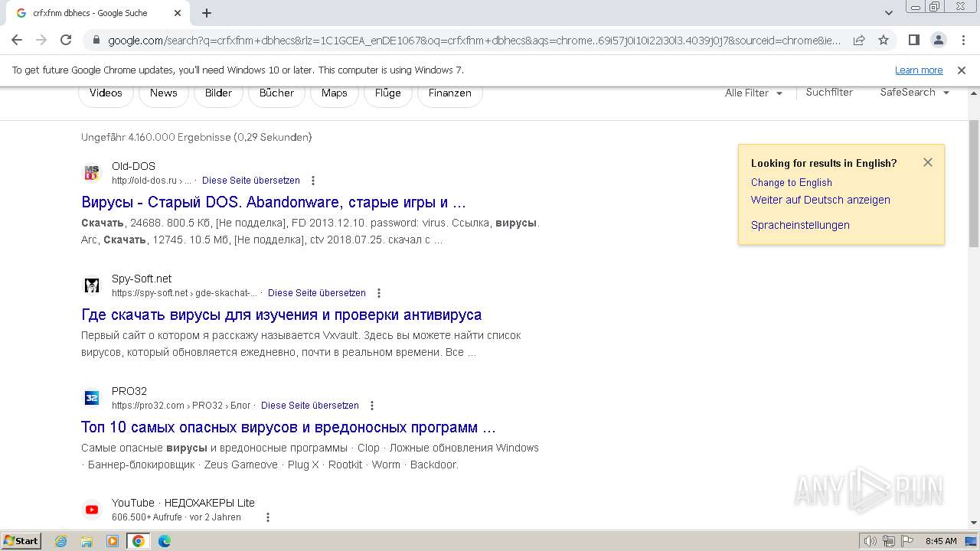Click the address bar URL field

tap(473, 41)
